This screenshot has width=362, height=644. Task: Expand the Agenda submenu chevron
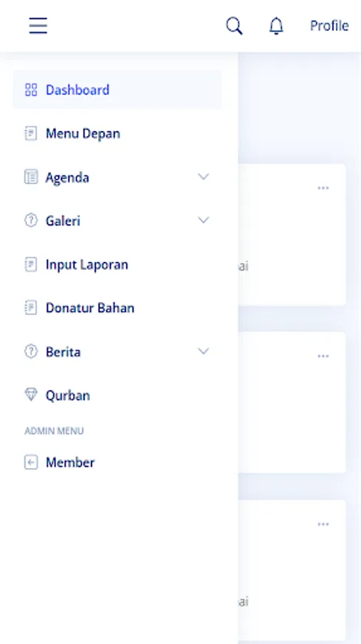(x=204, y=177)
